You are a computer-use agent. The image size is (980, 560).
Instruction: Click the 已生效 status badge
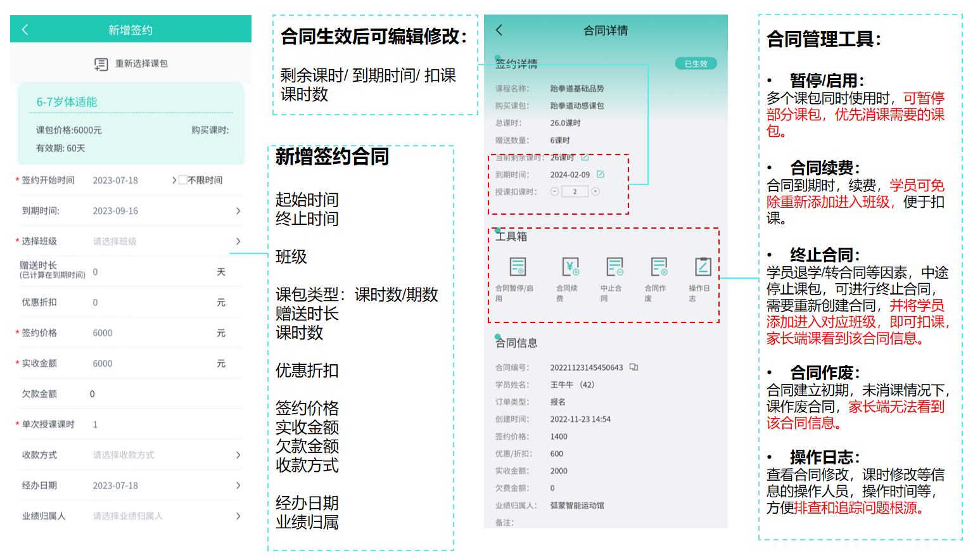[696, 64]
